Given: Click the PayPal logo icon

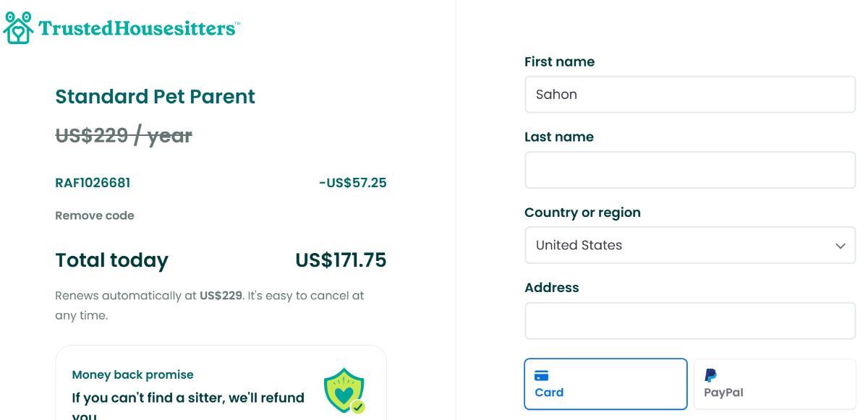Looking at the screenshot, I should (710, 375).
